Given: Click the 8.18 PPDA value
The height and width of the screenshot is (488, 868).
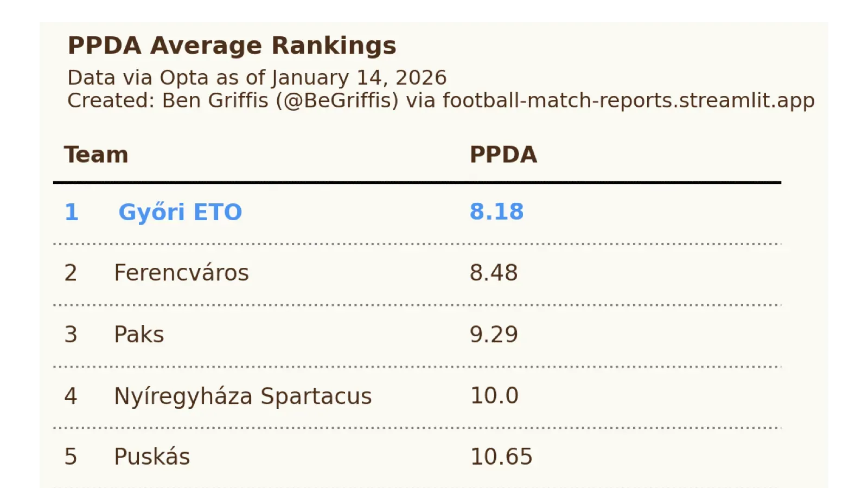Looking at the screenshot, I should click(496, 211).
